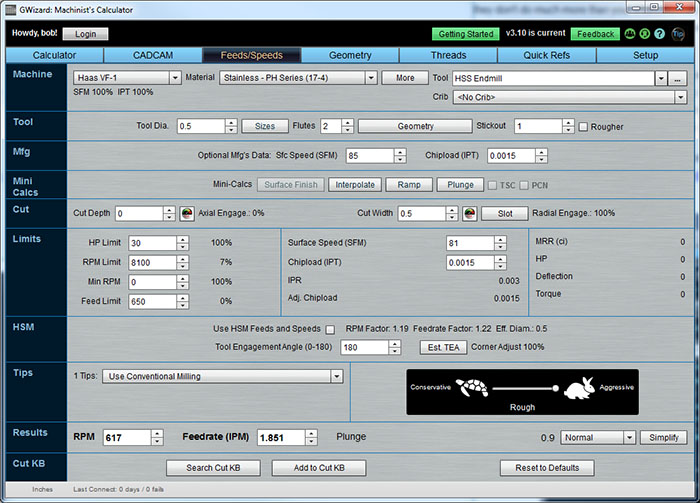Click the rabbit Aggressive icon
700x503 pixels.
pos(579,388)
